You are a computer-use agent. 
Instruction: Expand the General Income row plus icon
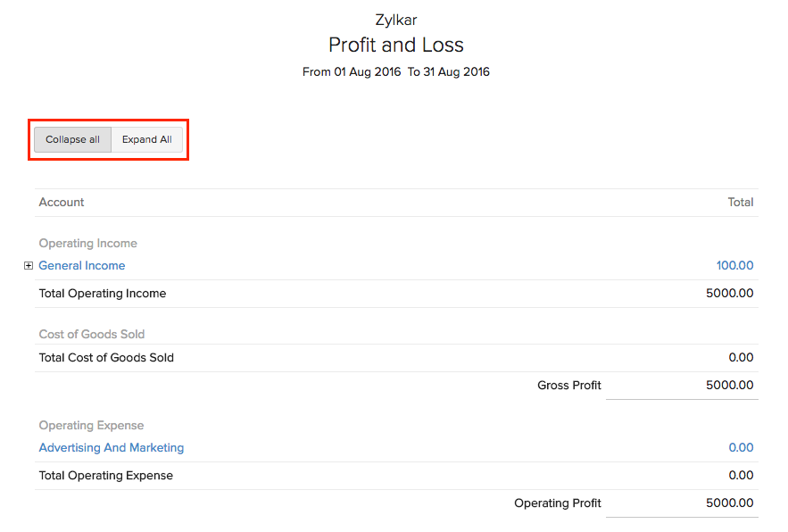point(29,266)
